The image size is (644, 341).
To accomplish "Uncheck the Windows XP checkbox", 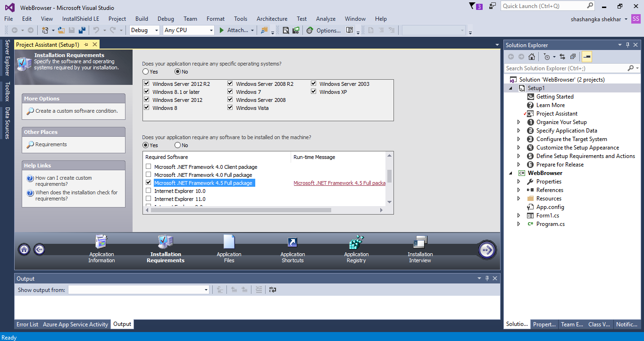I will [313, 92].
